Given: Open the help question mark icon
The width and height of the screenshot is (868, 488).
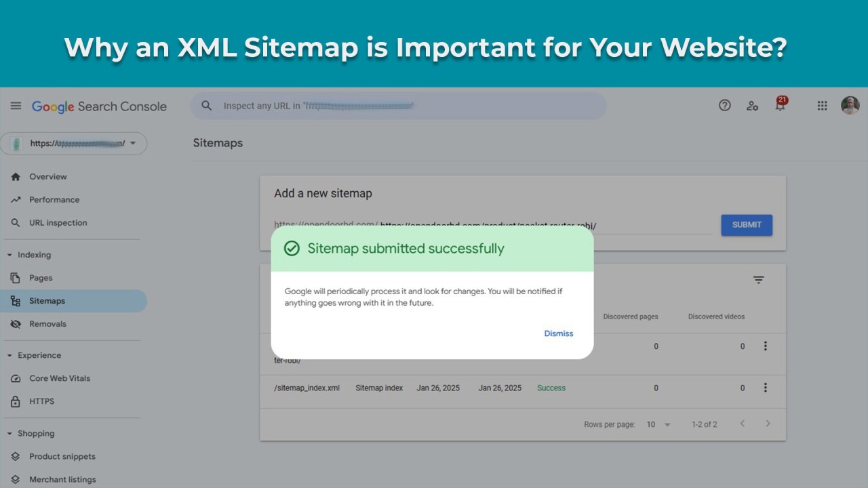Looking at the screenshot, I should pyautogui.click(x=725, y=105).
